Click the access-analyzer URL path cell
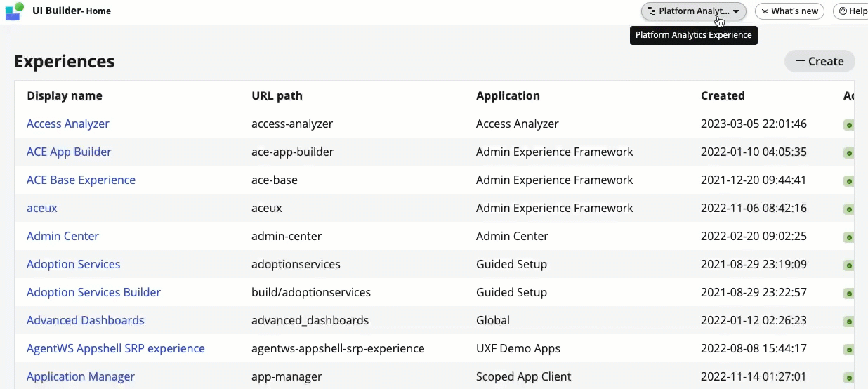The height and width of the screenshot is (389, 868). click(x=292, y=124)
